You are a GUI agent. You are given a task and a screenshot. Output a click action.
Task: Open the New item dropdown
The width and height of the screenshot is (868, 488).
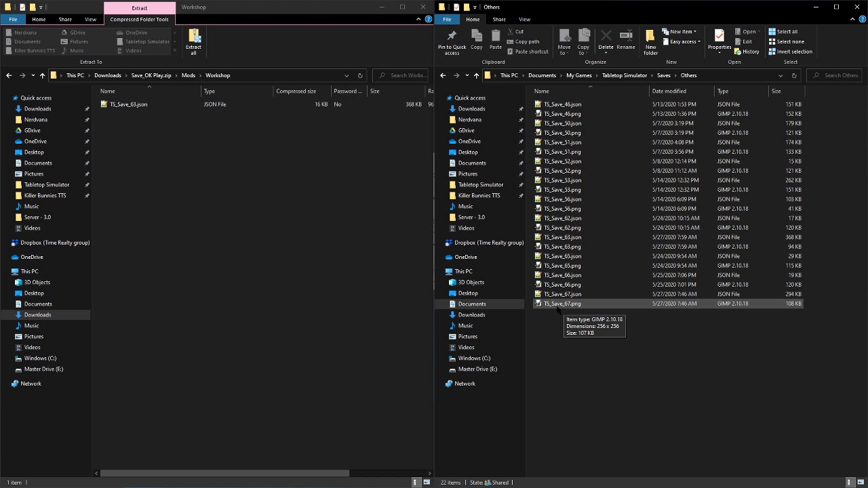click(679, 32)
